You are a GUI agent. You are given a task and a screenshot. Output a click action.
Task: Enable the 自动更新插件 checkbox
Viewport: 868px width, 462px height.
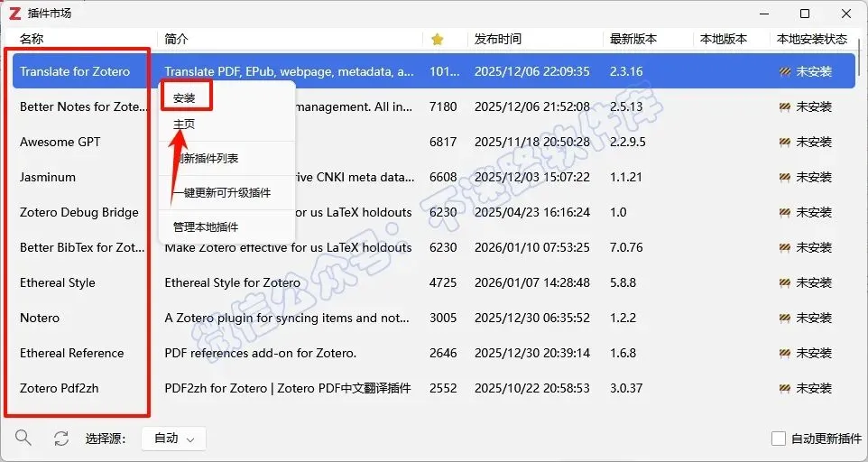pyautogui.click(x=779, y=439)
